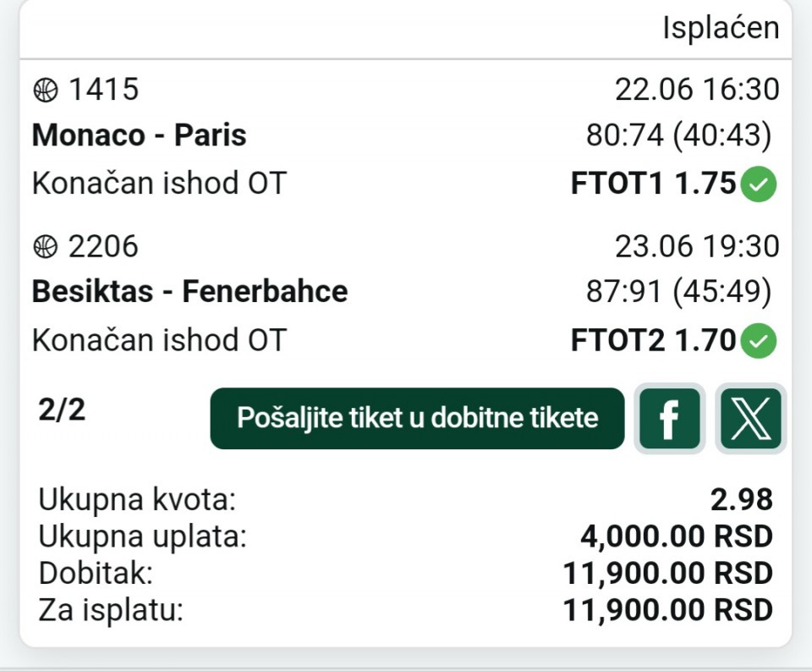Click the 2/2 hit counter
Image resolution: width=812 pixels, height=671 pixels.
(x=62, y=410)
